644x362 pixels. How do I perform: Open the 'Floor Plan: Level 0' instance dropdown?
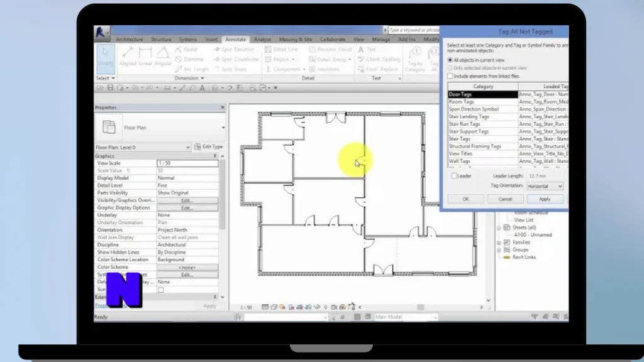pos(143,147)
